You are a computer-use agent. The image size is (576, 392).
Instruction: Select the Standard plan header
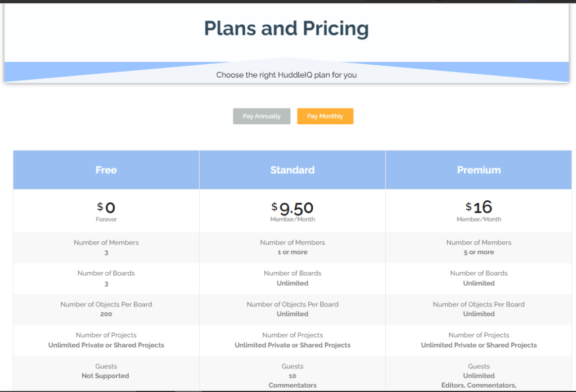(x=292, y=170)
